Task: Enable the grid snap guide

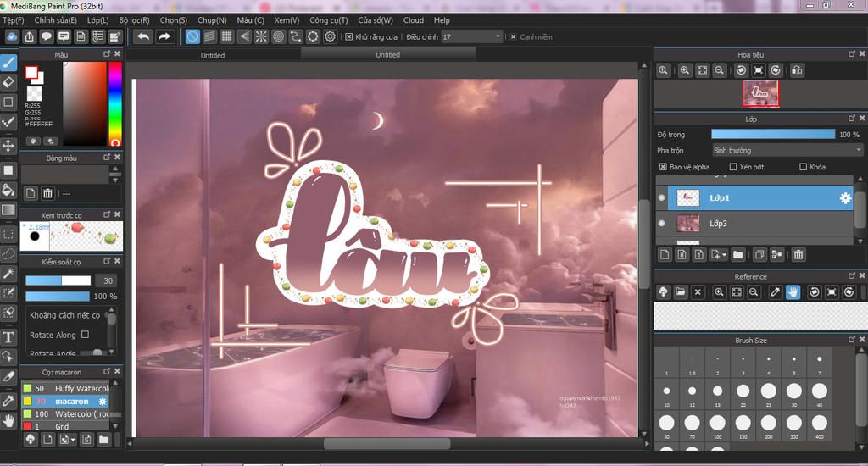Action: [226, 36]
